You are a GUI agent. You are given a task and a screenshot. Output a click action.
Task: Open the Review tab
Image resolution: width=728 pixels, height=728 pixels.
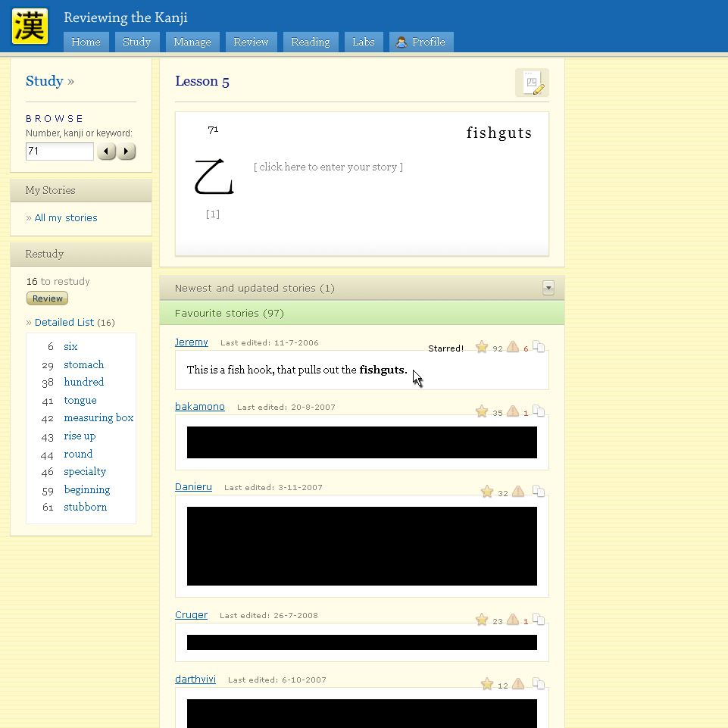251,42
